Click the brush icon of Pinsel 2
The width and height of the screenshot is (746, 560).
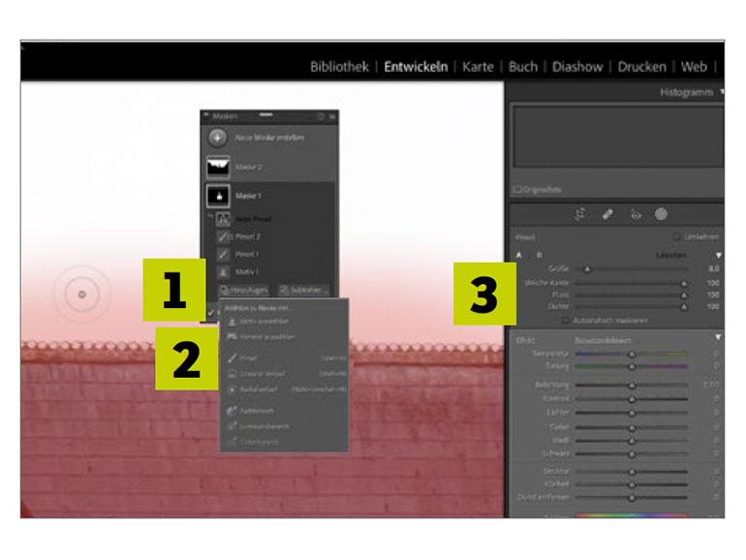point(223,236)
